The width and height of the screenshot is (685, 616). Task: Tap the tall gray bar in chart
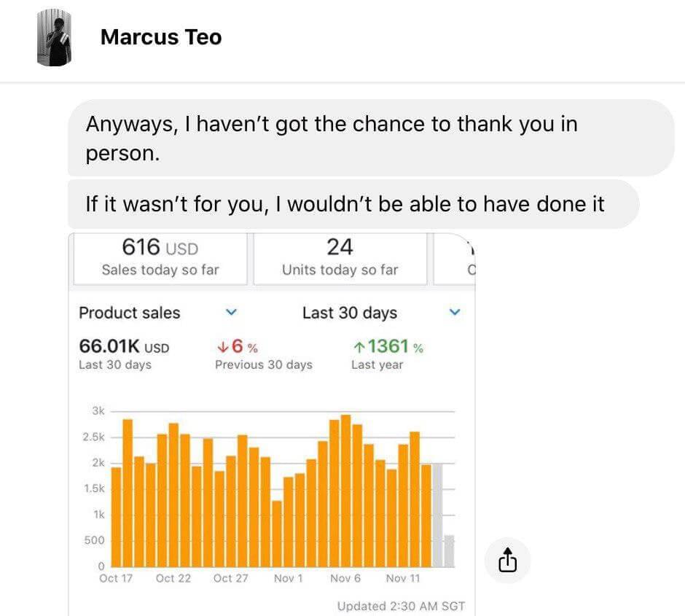[437, 515]
